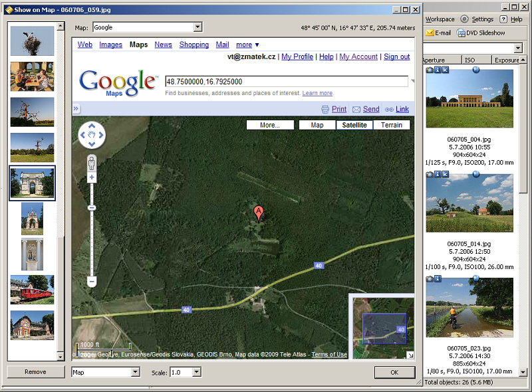Image resolution: width=532 pixels, height=392 pixels.
Task: Pan the map up with the arrow control
Action: coord(92,126)
